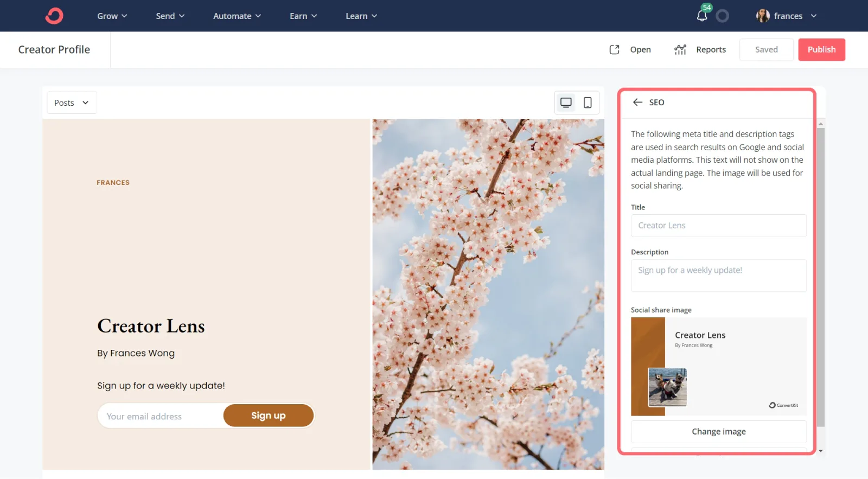The height and width of the screenshot is (479, 868).
Task: Switch to desktop preview view
Action: tap(566, 103)
